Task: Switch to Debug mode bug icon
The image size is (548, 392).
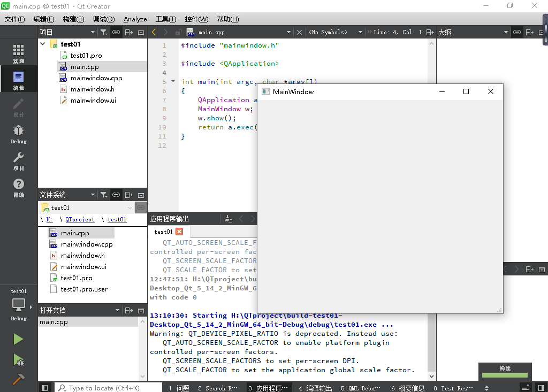Action: pyautogui.click(x=19, y=134)
